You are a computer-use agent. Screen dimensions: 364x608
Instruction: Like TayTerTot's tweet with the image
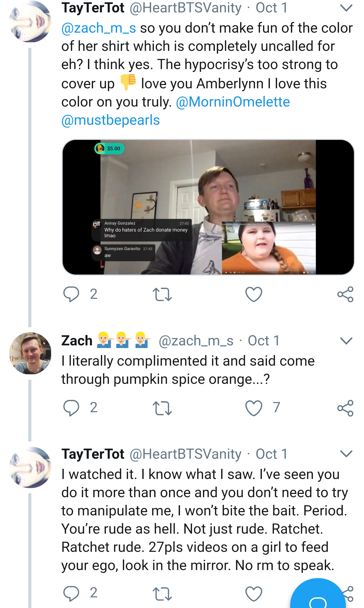click(254, 295)
